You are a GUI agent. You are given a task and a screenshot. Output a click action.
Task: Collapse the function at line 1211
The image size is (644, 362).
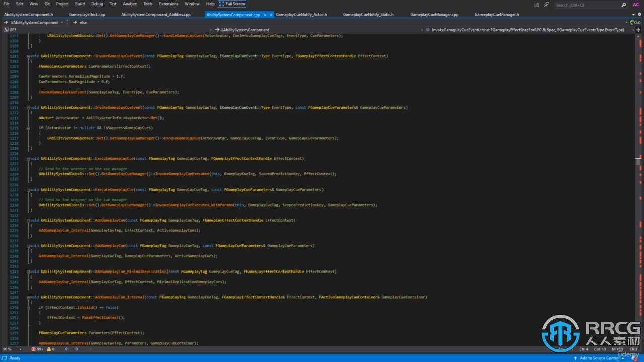pos(28,107)
